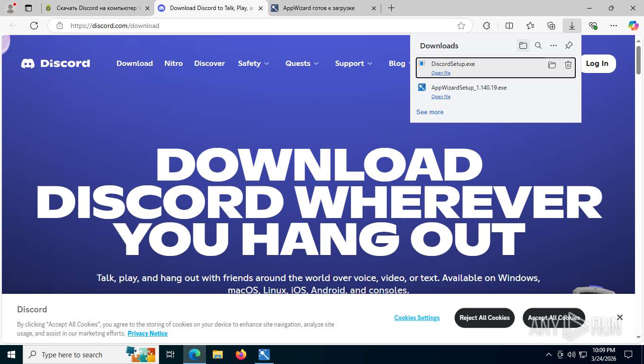Open the Discover nav link
The image size is (644, 364).
coord(209,64)
